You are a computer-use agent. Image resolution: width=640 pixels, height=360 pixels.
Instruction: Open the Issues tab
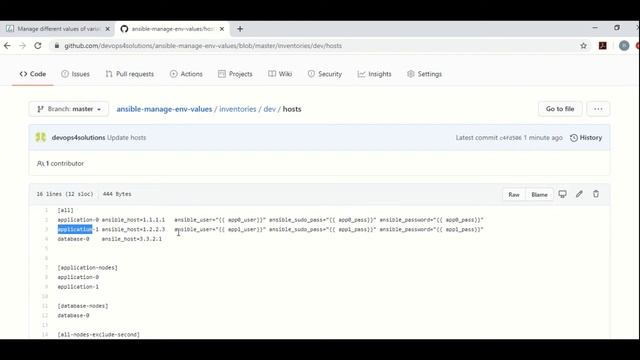76,74
